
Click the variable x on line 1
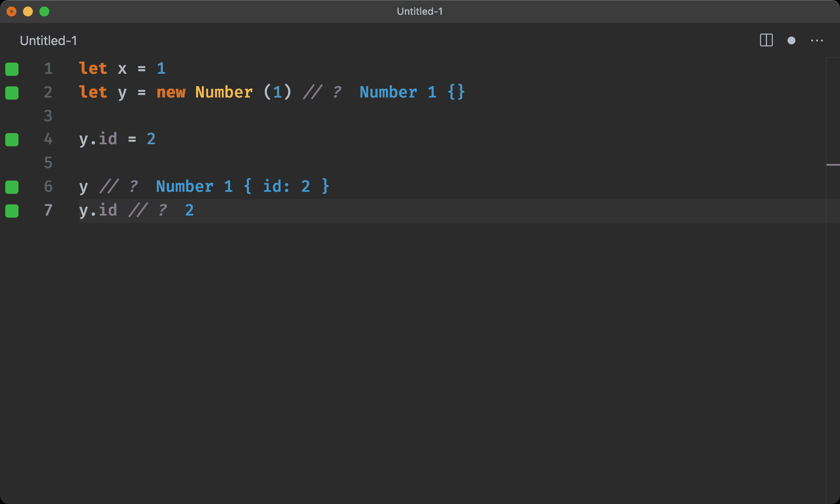[122, 69]
